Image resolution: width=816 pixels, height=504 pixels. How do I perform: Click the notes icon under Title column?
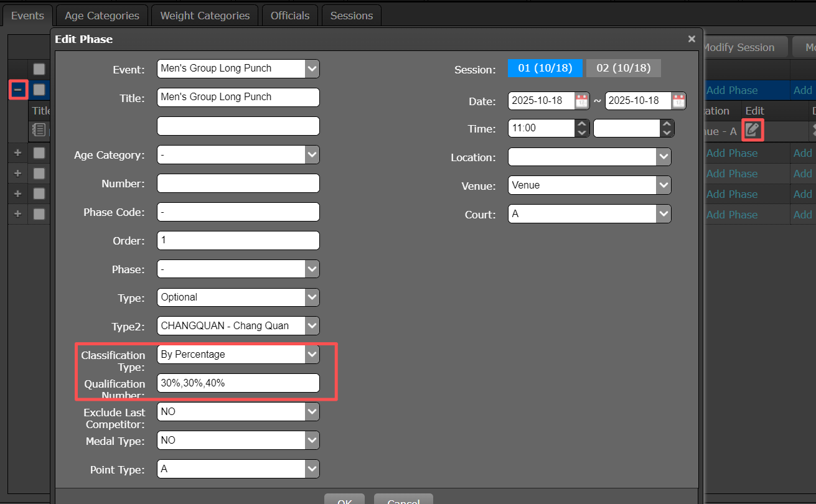pos(39,130)
